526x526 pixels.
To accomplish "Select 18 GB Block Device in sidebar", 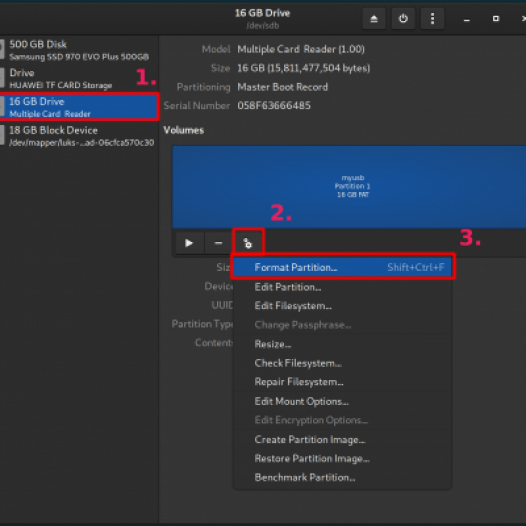I will pyautogui.click(x=79, y=136).
